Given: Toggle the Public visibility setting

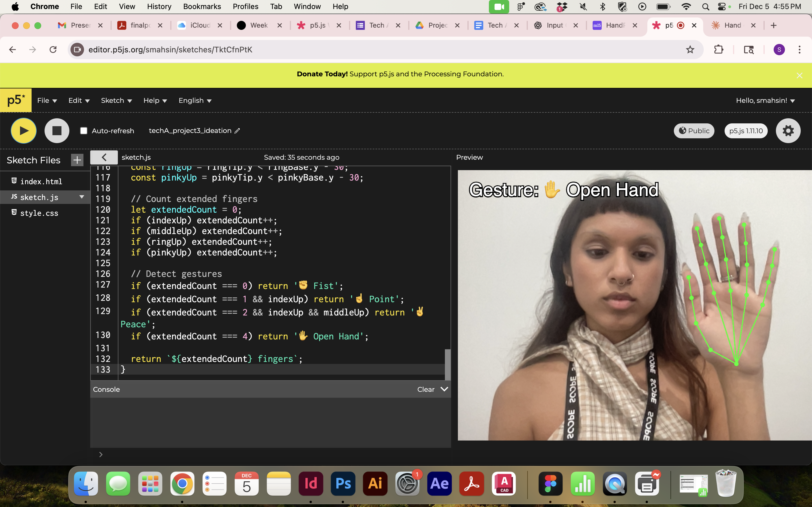Looking at the screenshot, I should click(694, 131).
